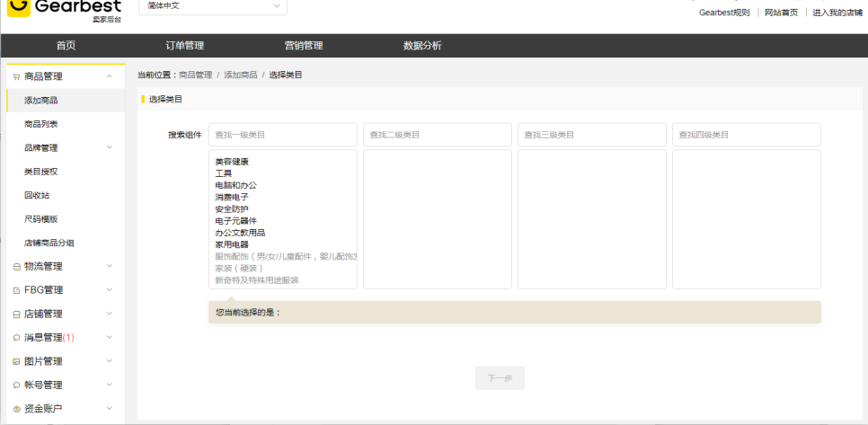
Task: Focus the 查找四级类目 search field
Action: [746, 135]
